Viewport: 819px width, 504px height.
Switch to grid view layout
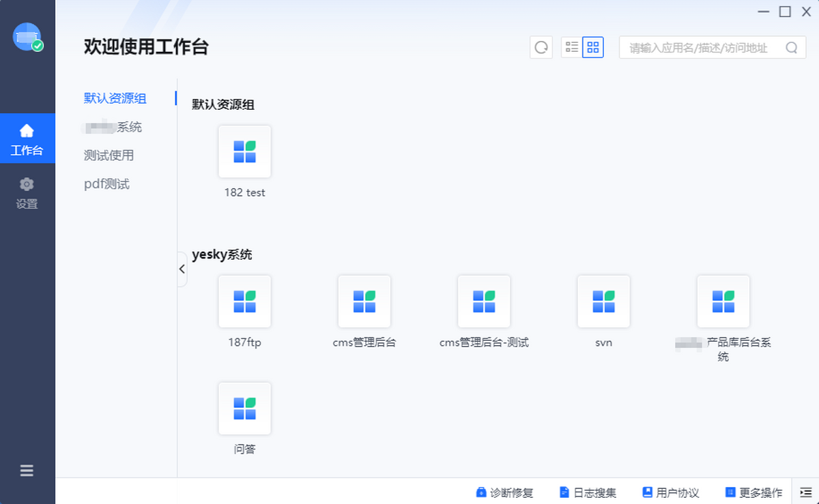(x=593, y=48)
